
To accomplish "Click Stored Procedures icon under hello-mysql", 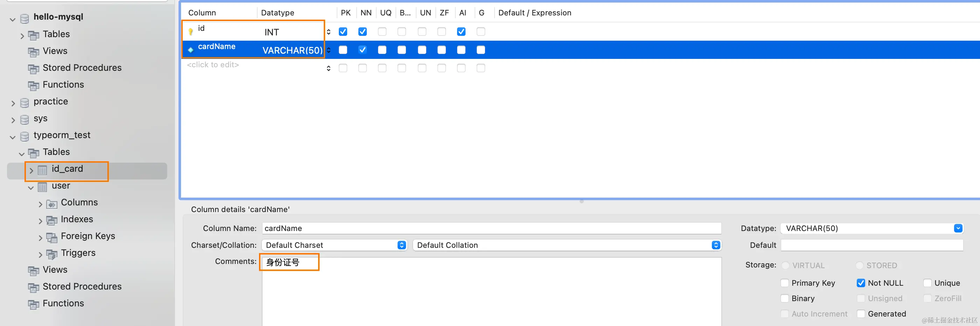I will (x=34, y=69).
